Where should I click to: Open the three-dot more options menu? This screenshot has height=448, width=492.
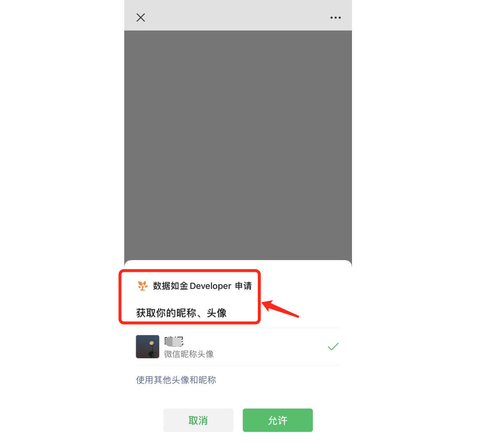tap(335, 18)
